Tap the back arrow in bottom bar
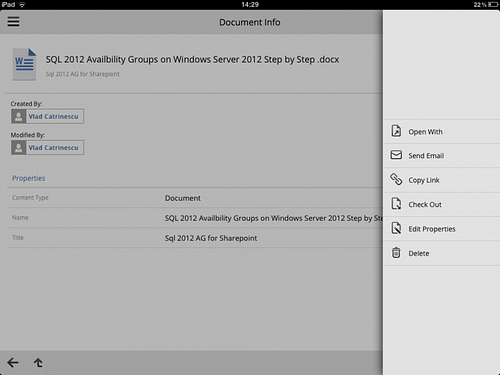The width and height of the screenshot is (500, 375). coord(13,362)
